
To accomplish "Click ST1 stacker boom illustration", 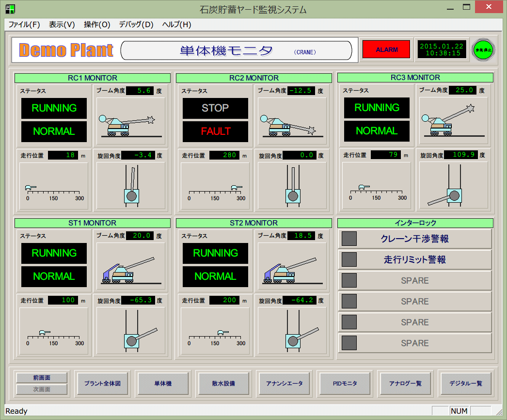I will [131, 266].
